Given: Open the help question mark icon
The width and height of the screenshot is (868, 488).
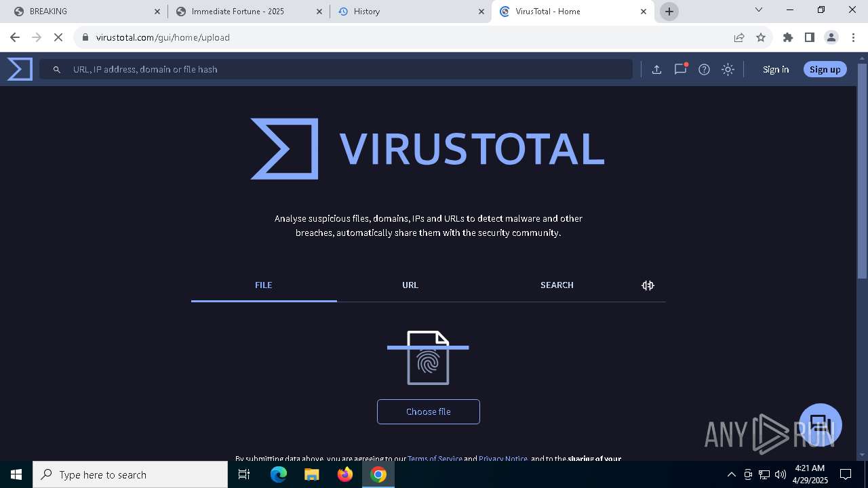Looking at the screenshot, I should 704,69.
